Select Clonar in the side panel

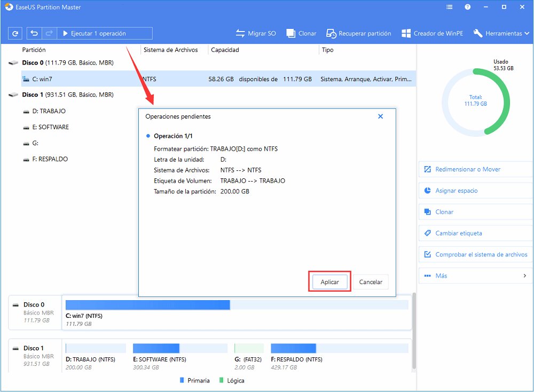pos(475,212)
